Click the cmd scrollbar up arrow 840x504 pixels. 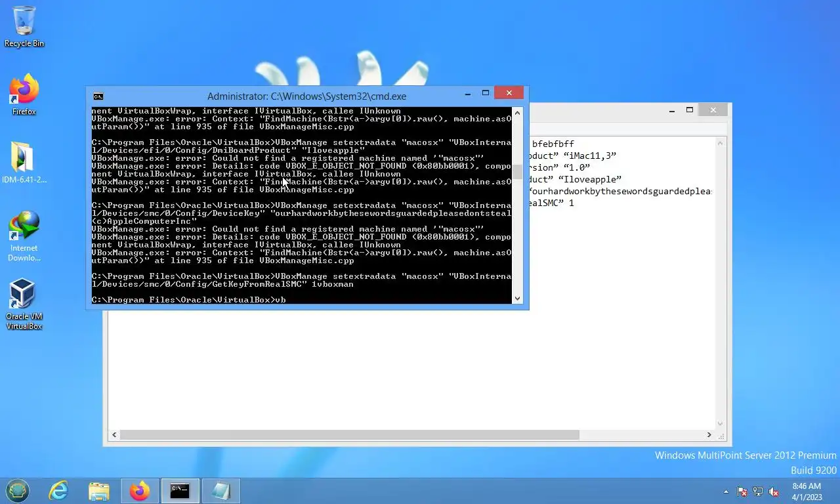tap(517, 113)
